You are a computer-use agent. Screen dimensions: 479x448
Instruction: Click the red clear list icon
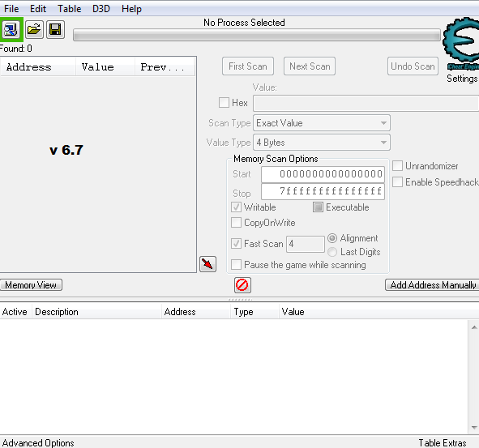(242, 285)
